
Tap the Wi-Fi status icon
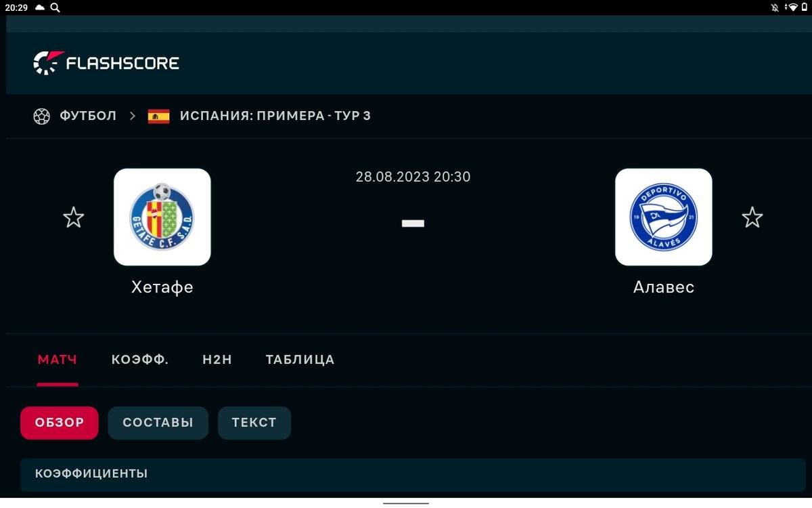click(792, 7)
